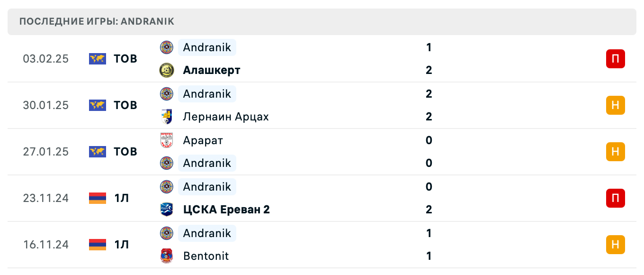644x275 pixels.
Task: Click the Арарат club crest icon
Action: click(167, 140)
